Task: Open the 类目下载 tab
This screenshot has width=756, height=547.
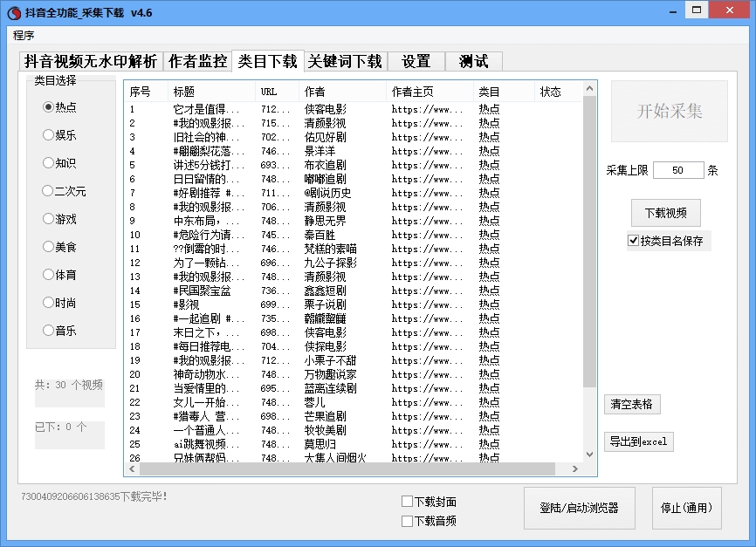Action: 268,61
